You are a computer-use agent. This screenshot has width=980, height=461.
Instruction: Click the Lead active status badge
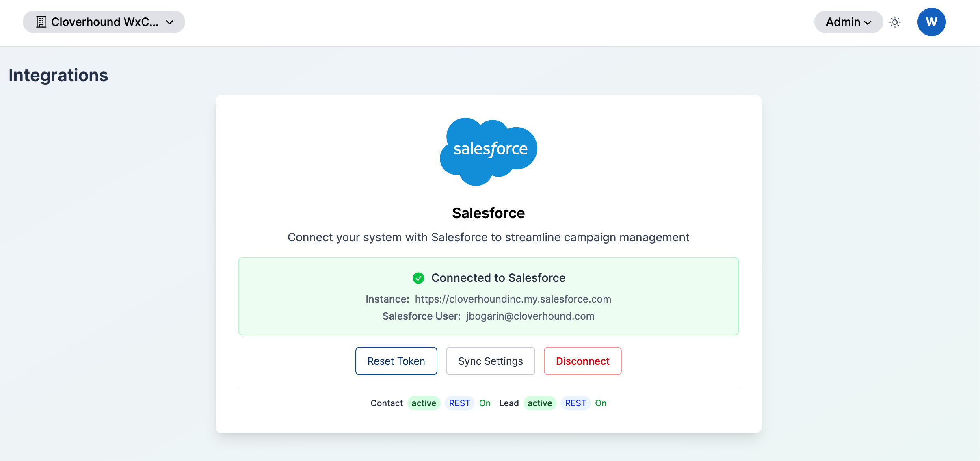[540, 403]
